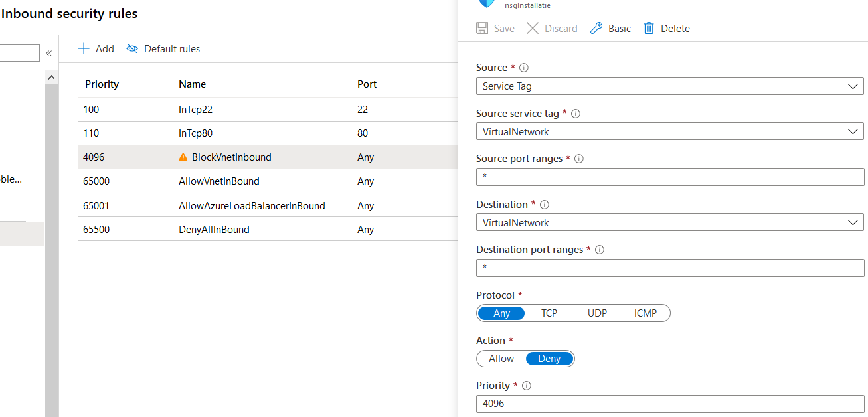
Task: Click the Priority input field showing 4096
Action: [669, 404]
